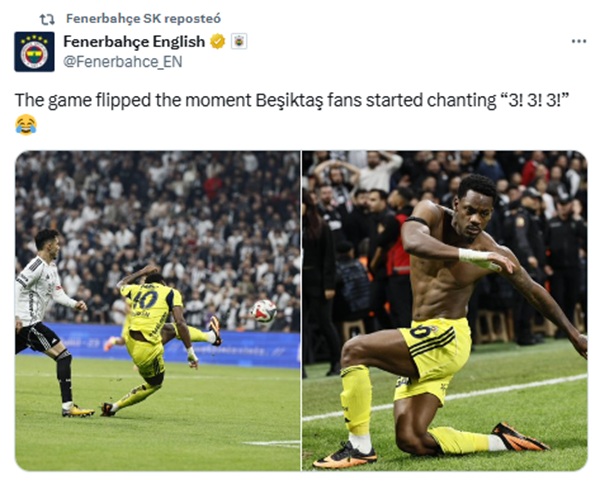Screen dimensions: 600x485
Task: Open the @Fenerbahce_EN handle
Action: pos(122,62)
